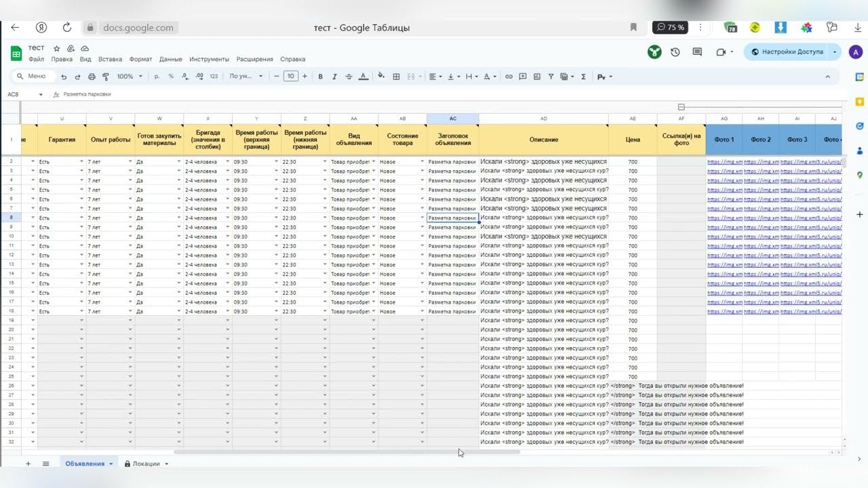Open the Данные menu
The image size is (868, 488).
pos(171,59)
